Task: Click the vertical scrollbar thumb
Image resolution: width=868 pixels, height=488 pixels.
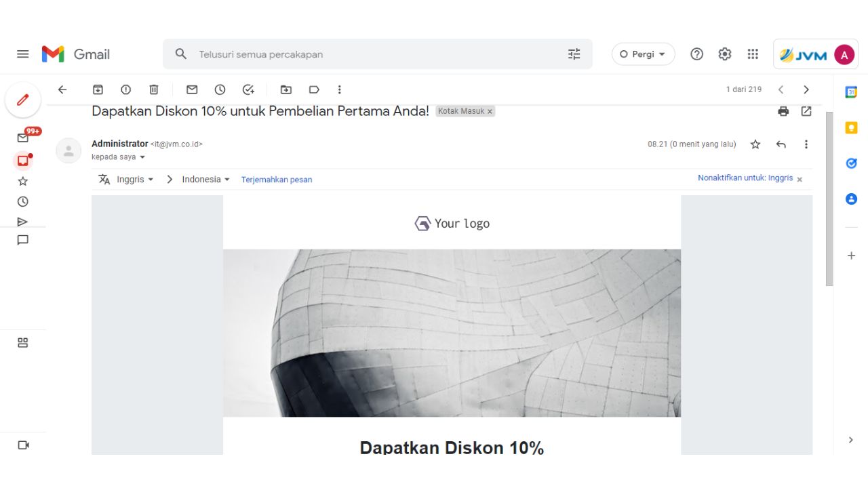Action: [x=829, y=199]
